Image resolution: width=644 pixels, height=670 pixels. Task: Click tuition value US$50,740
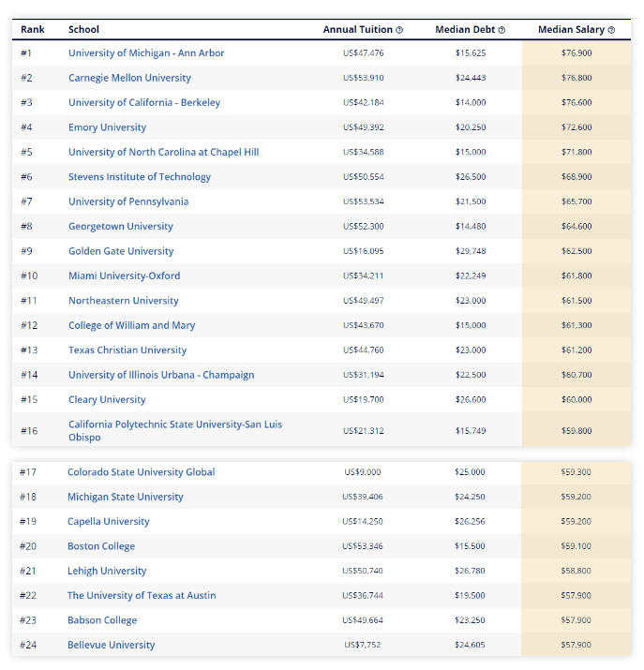363,572
